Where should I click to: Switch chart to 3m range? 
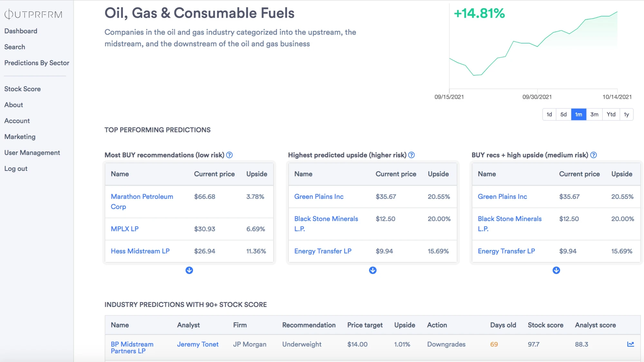(594, 115)
